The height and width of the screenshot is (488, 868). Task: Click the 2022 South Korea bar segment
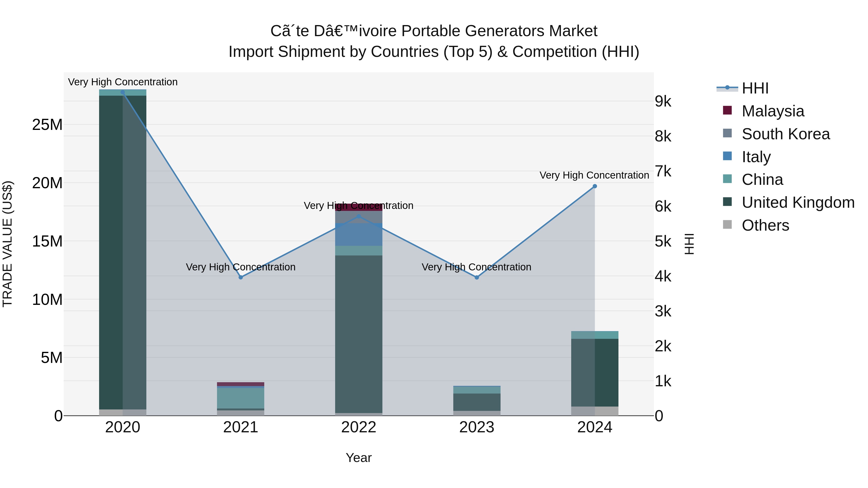coord(359,217)
